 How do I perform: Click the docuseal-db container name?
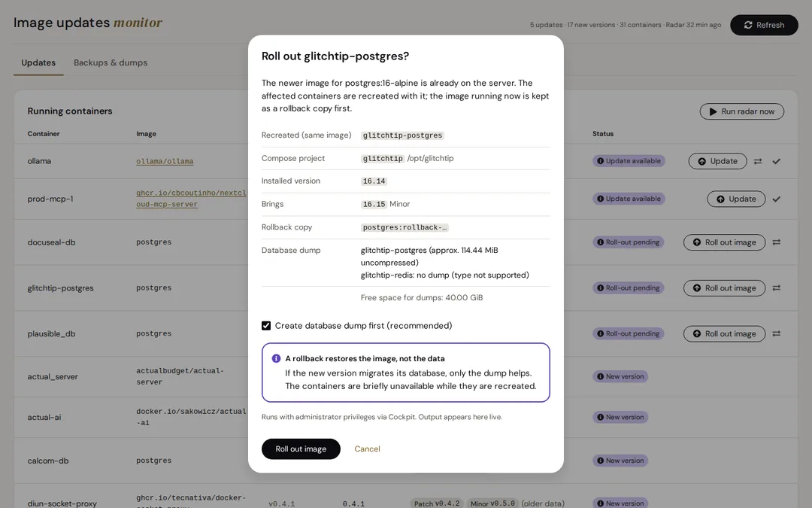[x=51, y=242]
